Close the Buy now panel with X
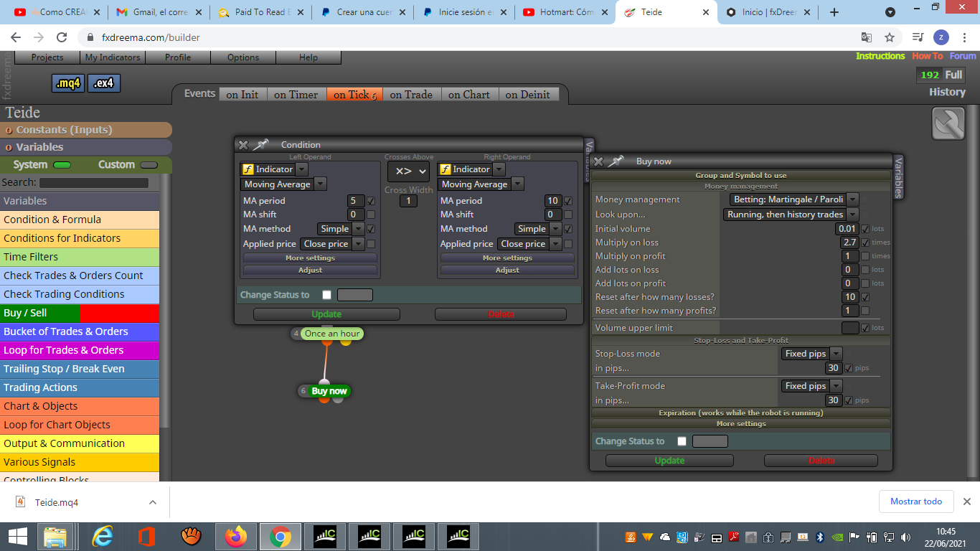980x551 pixels. [x=598, y=161]
